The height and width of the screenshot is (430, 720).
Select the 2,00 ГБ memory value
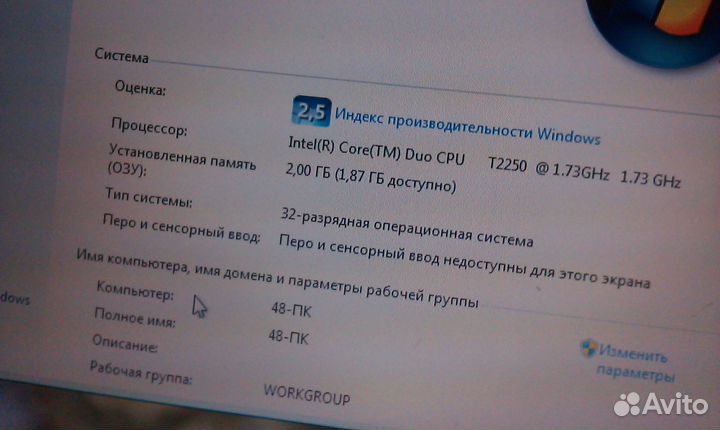(371, 177)
